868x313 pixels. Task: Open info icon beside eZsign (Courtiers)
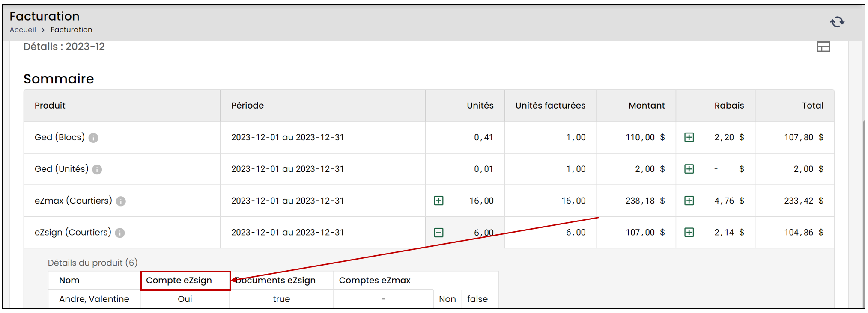pos(120,233)
